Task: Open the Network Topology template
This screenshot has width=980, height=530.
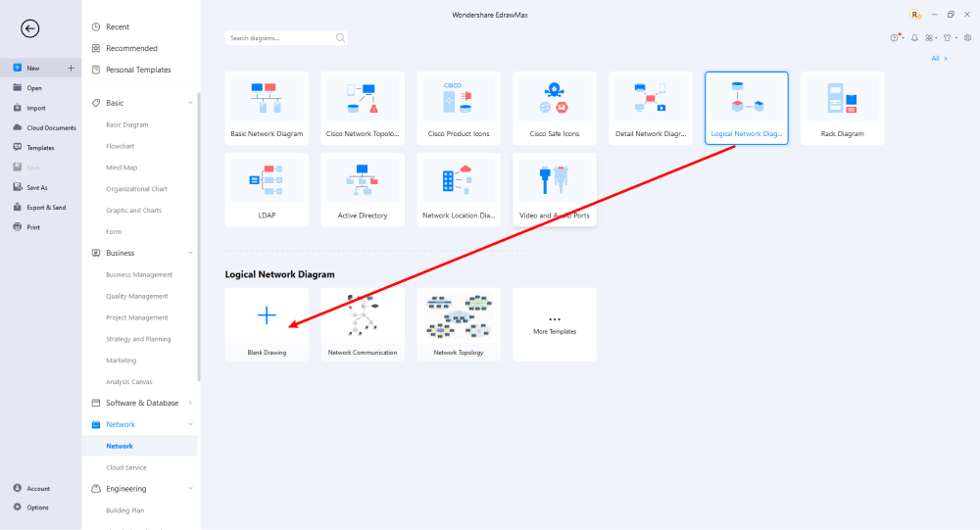Action: 459,323
